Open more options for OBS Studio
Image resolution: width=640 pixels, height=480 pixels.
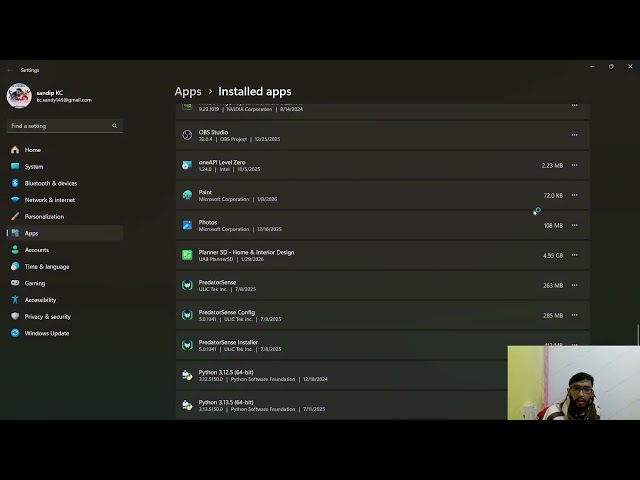pos(574,135)
